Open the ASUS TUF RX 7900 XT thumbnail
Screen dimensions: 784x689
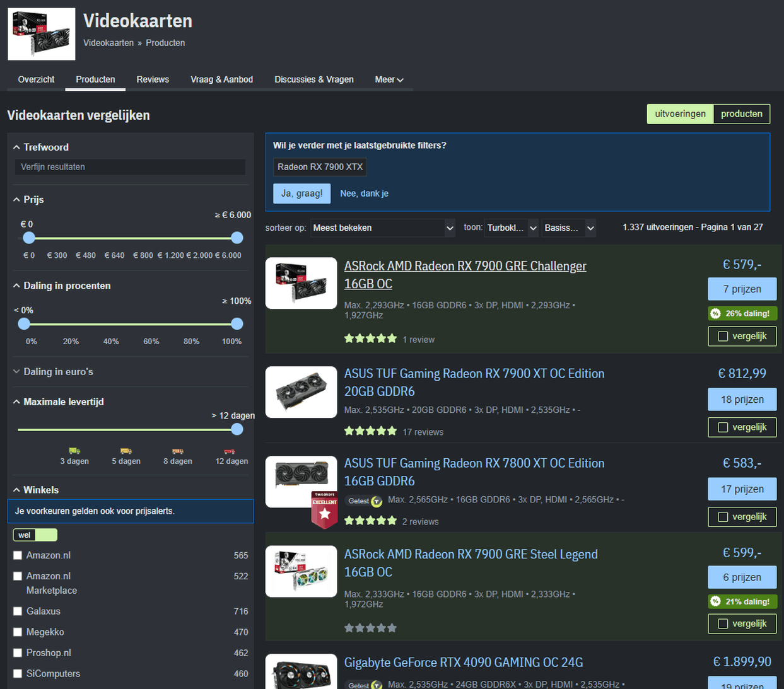(x=301, y=392)
